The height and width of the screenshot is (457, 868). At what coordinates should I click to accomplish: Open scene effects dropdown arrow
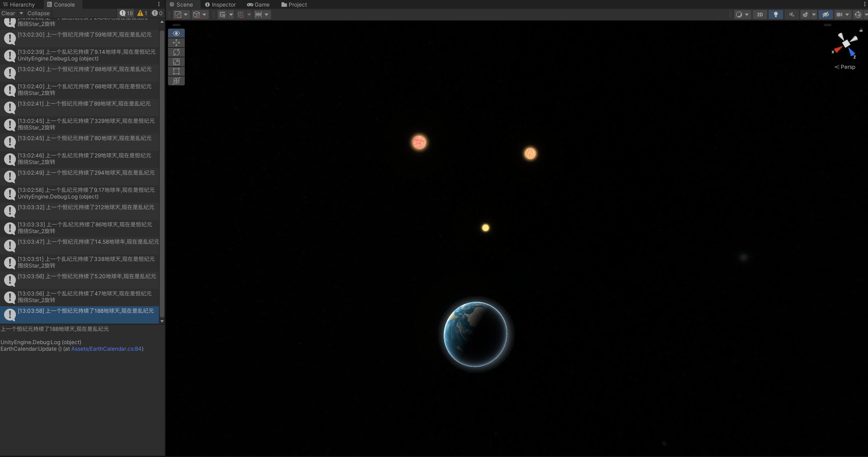[x=814, y=15]
